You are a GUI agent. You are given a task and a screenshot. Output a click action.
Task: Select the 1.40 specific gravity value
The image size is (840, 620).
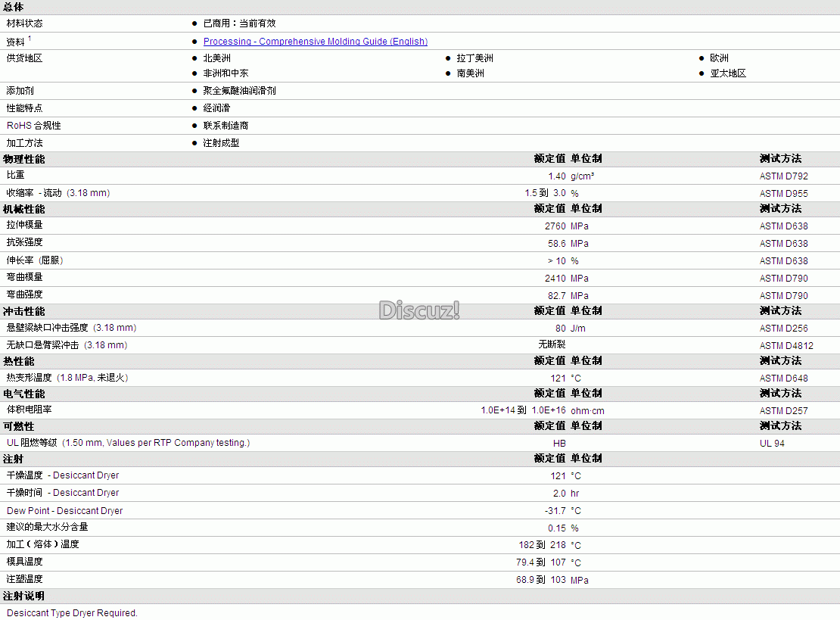557,176
